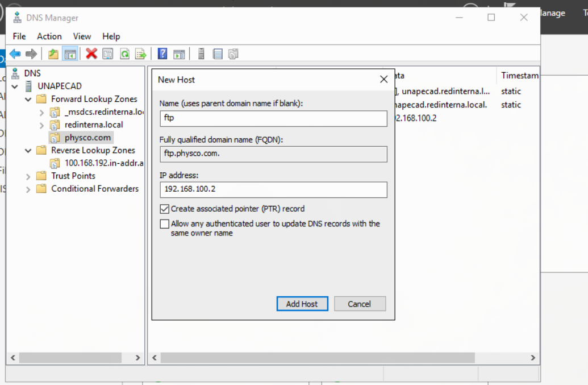Collapse the Forward Lookup Zones node
The image size is (588, 385).
28,99
